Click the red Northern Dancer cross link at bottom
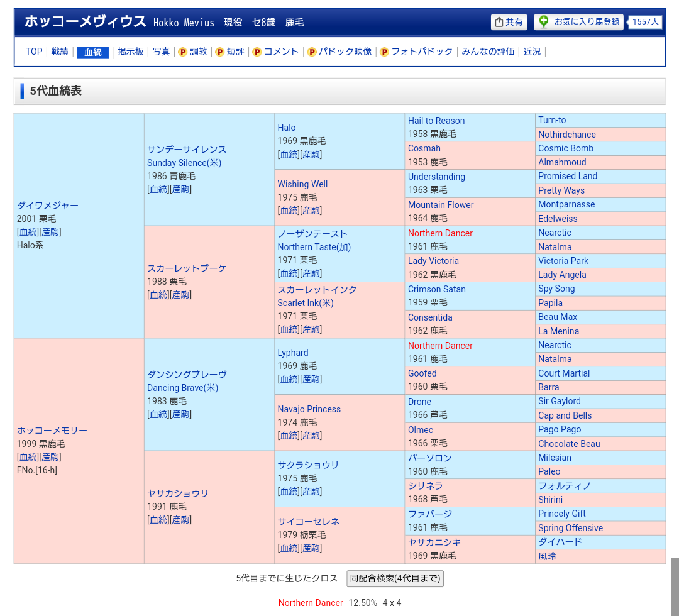The height and width of the screenshot is (616, 679). tap(311, 603)
